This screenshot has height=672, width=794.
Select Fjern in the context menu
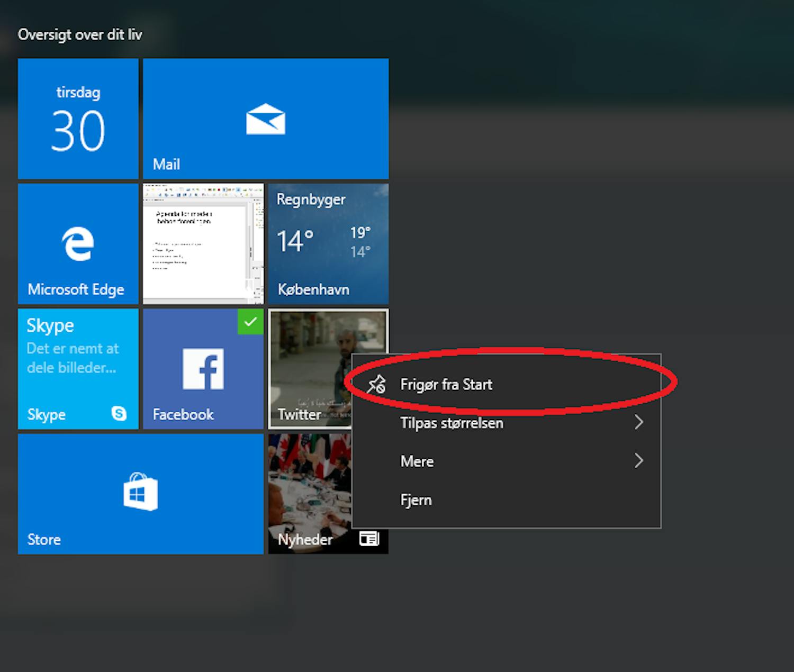[x=416, y=499]
